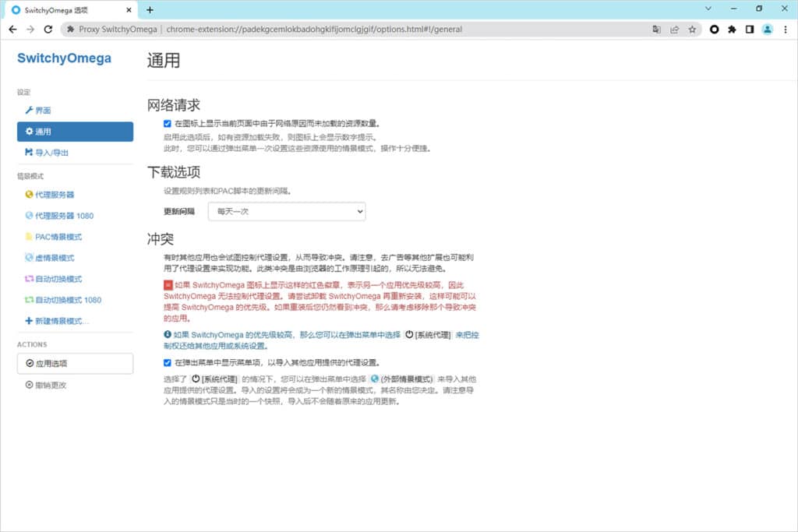Click the save icon beside 导入/导出
The width and height of the screenshot is (798, 532).
29,152
